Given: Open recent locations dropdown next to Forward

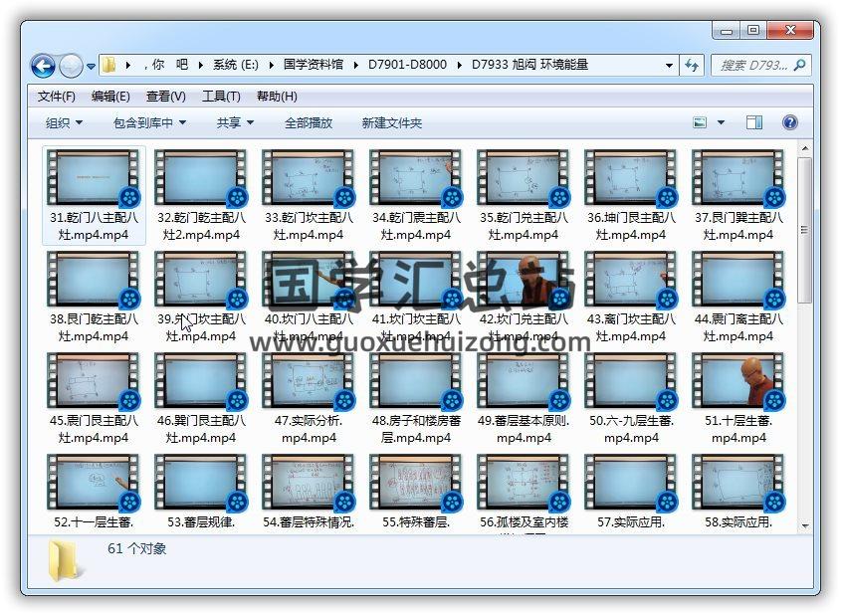Looking at the screenshot, I should pyautogui.click(x=92, y=67).
